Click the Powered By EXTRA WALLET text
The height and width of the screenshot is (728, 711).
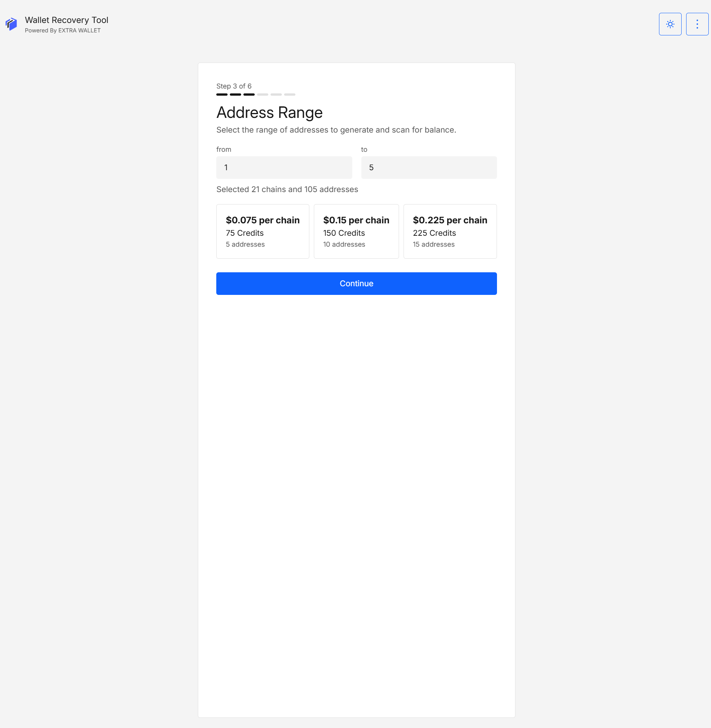click(63, 31)
